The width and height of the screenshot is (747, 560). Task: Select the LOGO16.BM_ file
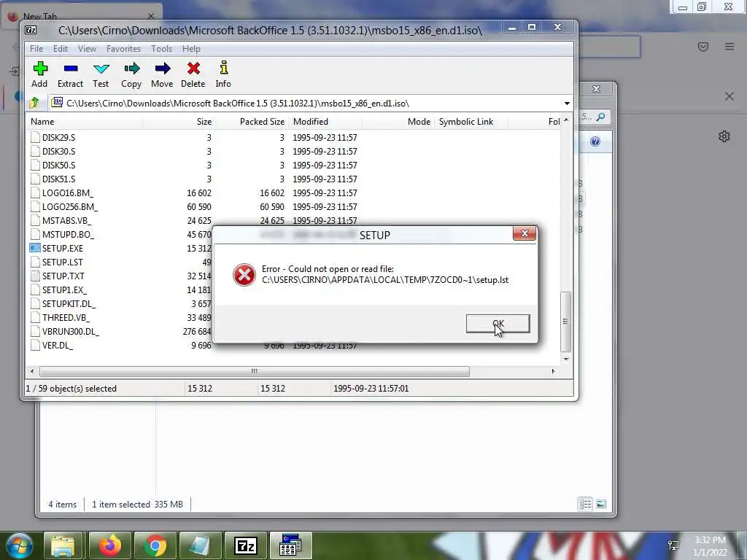68,192
